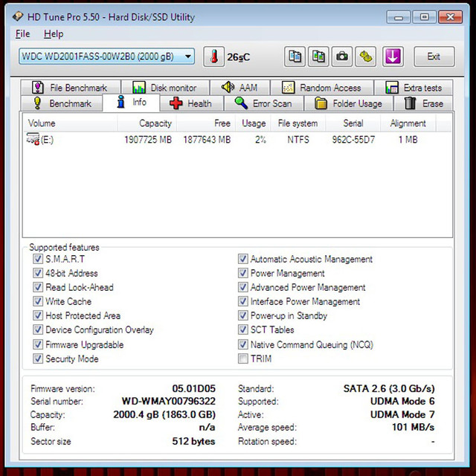Switch to the AAM tab
The width and height of the screenshot is (476, 476).
click(239, 88)
